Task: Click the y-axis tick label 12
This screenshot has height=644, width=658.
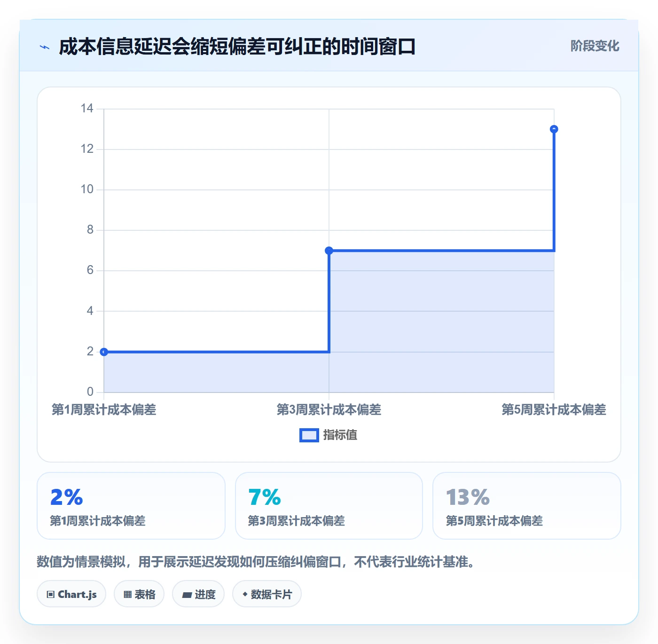Action: (x=87, y=149)
